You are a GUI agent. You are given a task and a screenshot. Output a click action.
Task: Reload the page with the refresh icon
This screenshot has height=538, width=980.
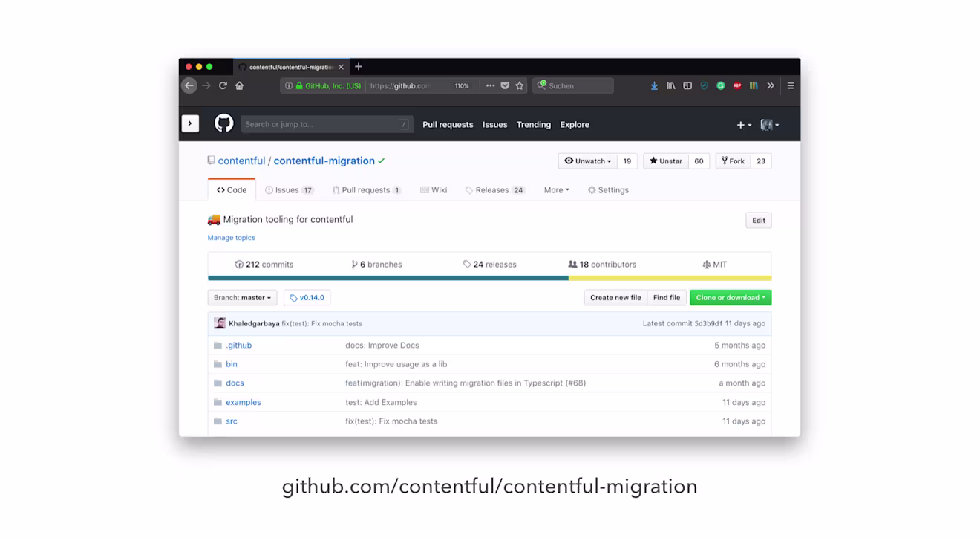click(223, 85)
